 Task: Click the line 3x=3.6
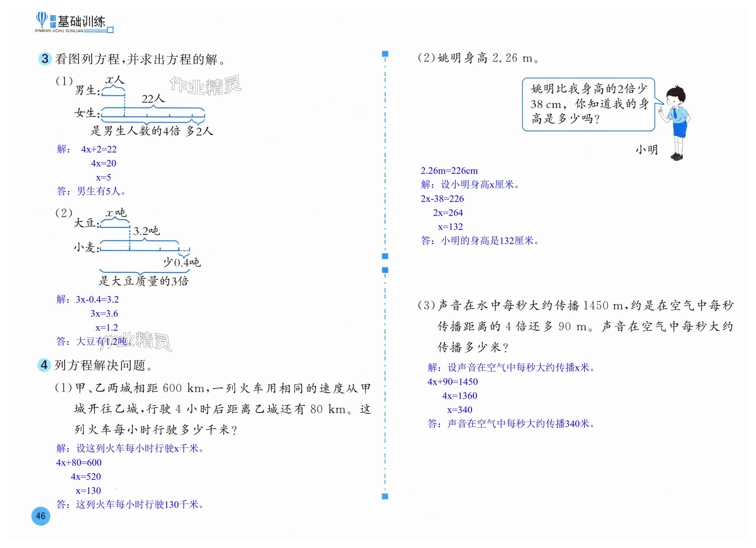pos(104,313)
